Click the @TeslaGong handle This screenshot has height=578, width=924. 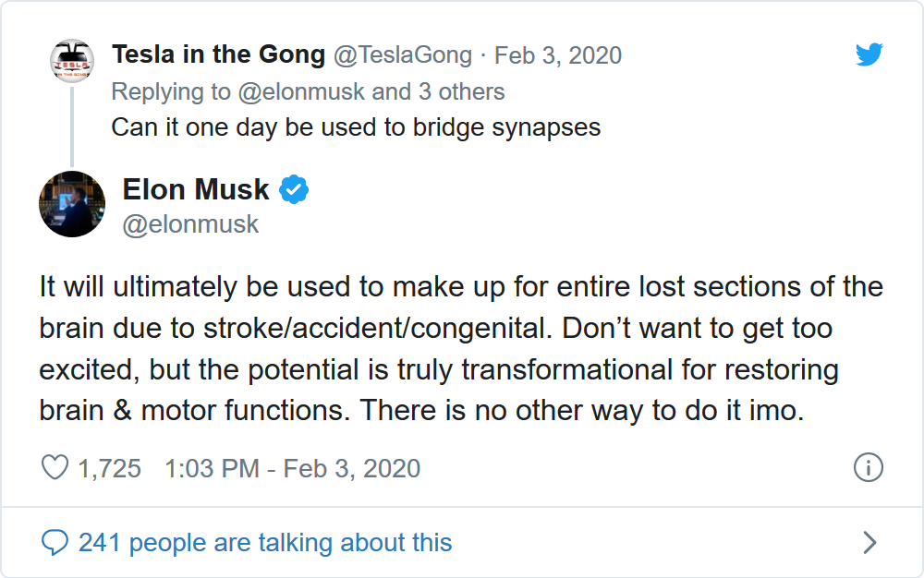click(402, 55)
